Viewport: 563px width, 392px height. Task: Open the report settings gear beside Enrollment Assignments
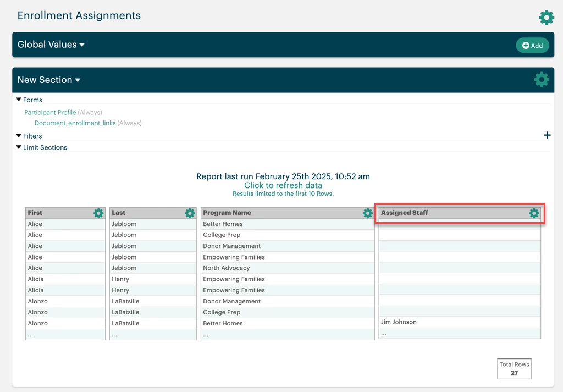(546, 17)
